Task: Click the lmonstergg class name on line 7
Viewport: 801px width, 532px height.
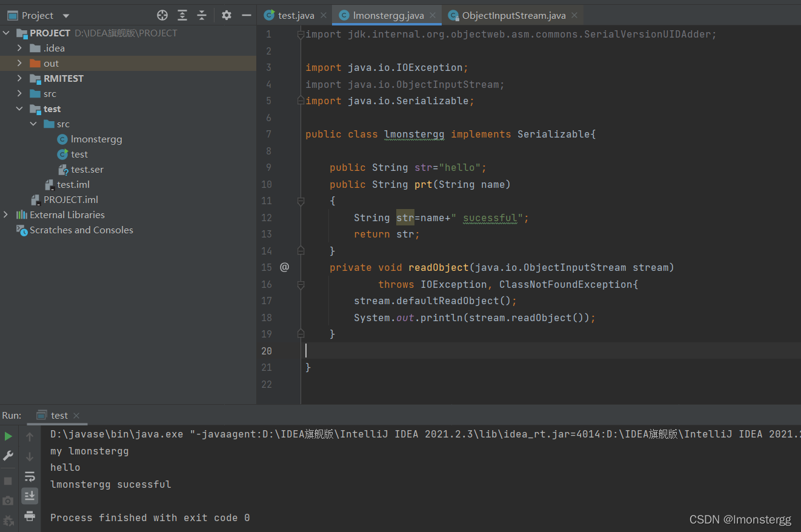Action: pyautogui.click(x=414, y=134)
